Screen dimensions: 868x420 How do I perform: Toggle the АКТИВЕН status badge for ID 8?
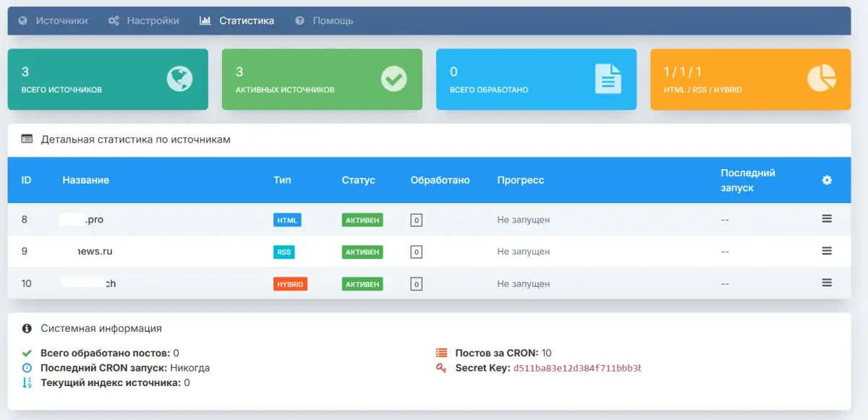click(362, 220)
